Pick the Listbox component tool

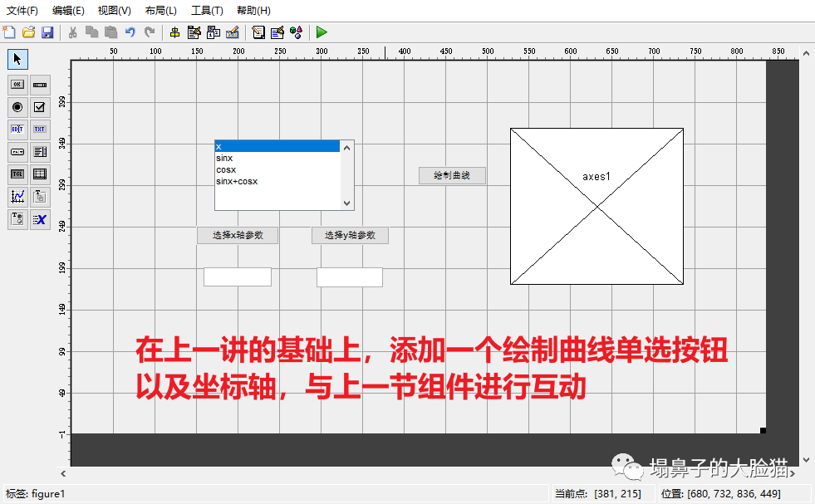[40, 152]
